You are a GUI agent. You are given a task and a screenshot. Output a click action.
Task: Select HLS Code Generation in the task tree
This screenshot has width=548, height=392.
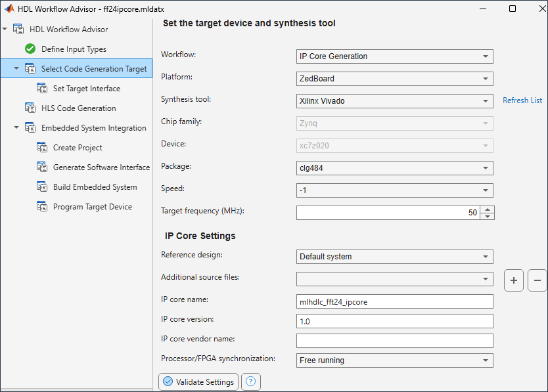tap(79, 108)
